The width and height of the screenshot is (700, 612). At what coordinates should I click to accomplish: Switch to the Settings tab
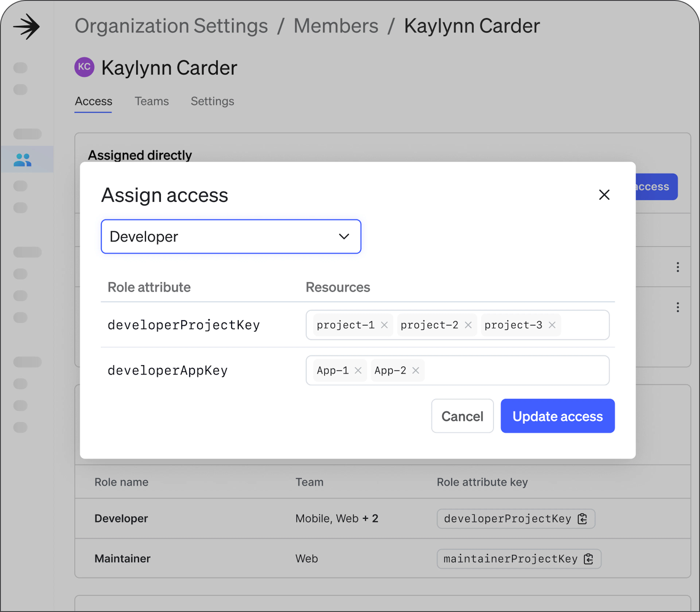(212, 101)
